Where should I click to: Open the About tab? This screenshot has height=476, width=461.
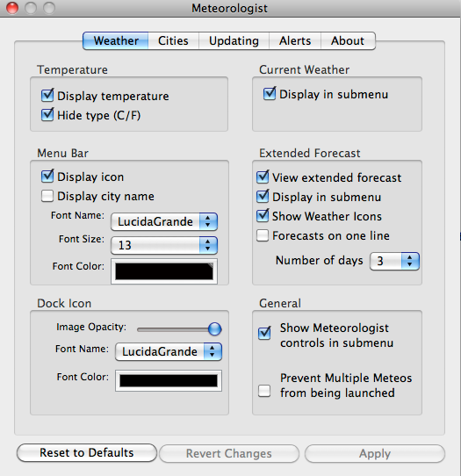(x=348, y=40)
